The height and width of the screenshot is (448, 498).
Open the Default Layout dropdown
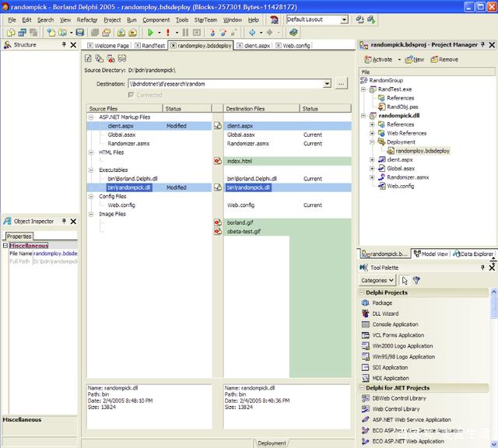[344, 19]
